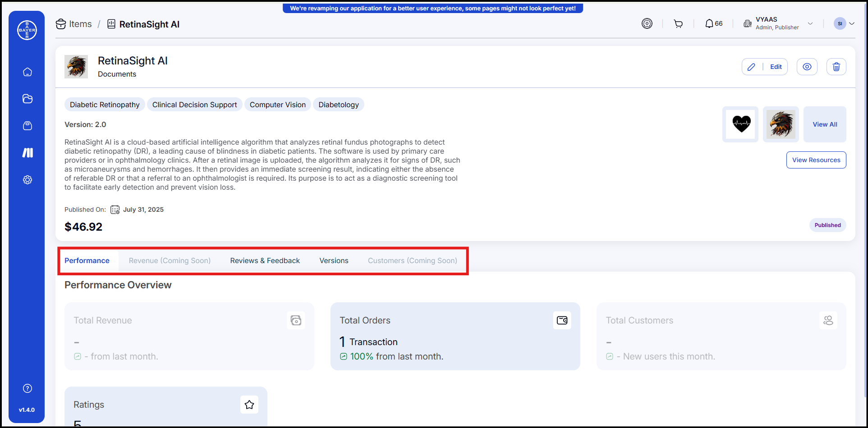Switch to the Performance tab

[87, 261]
